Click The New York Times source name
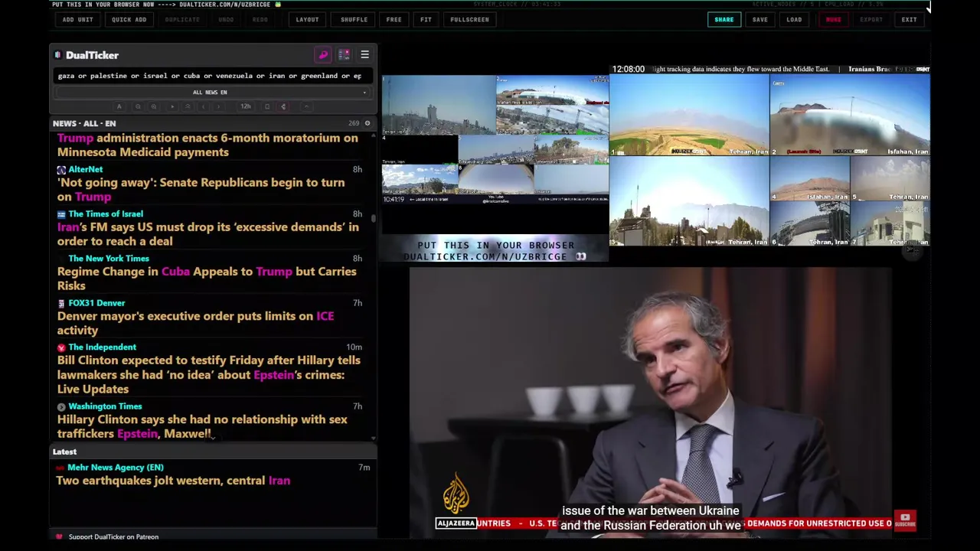 pos(109,259)
